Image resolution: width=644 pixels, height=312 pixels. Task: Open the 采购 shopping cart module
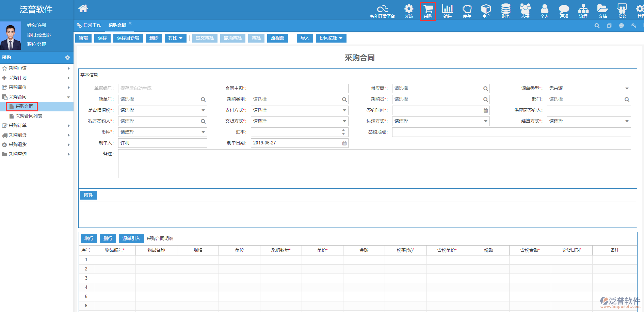pos(428,11)
